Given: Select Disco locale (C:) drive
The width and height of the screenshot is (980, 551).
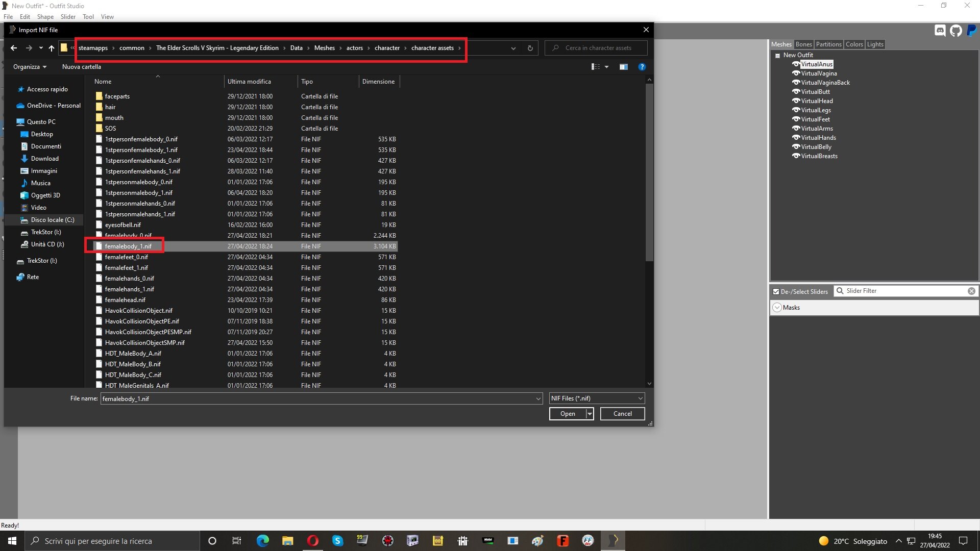Looking at the screenshot, I should [x=52, y=220].
